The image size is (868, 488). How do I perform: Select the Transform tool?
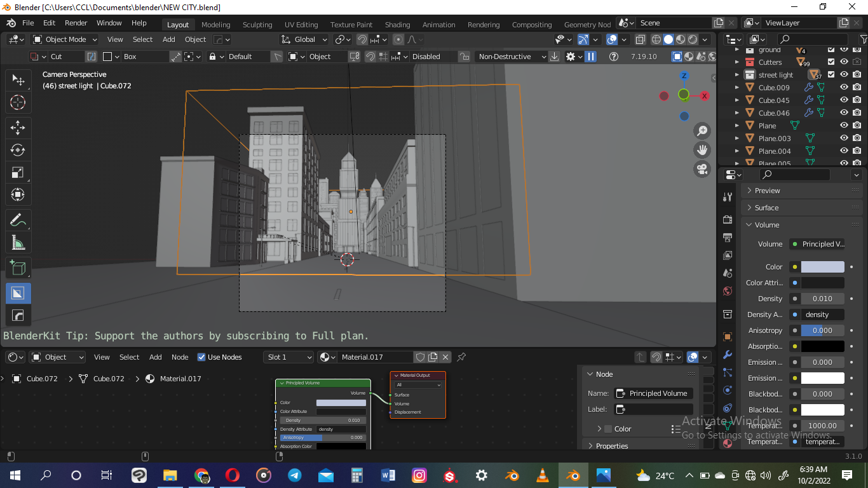(x=18, y=194)
